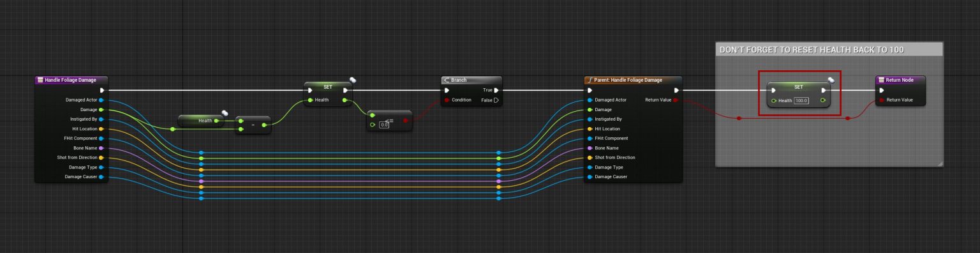Click False exec pin on Branch node
Image resolution: width=980 pixels, height=253 pixels.
496,100
